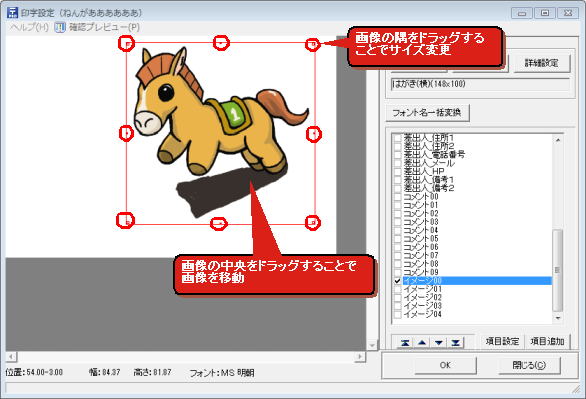This screenshot has width=586, height=399.
Task: Select the 差出人_備考1 list row
Action: 476,180
